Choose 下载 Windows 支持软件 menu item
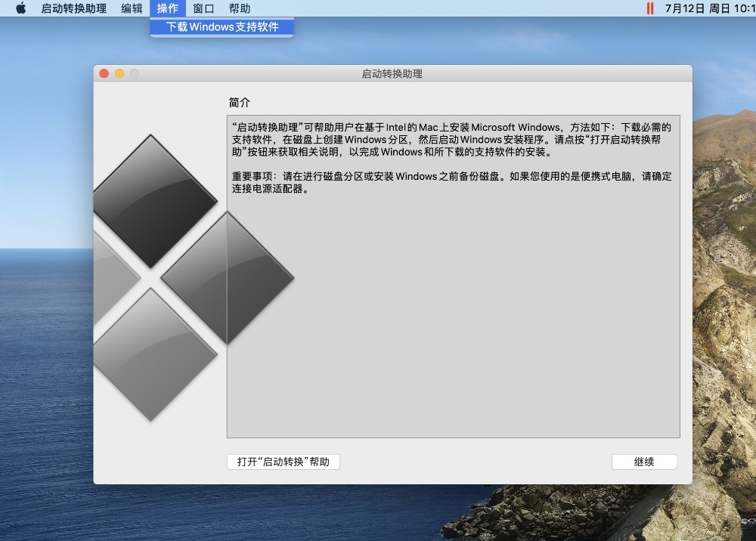The width and height of the screenshot is (756, 541). [x=222, y=27]
